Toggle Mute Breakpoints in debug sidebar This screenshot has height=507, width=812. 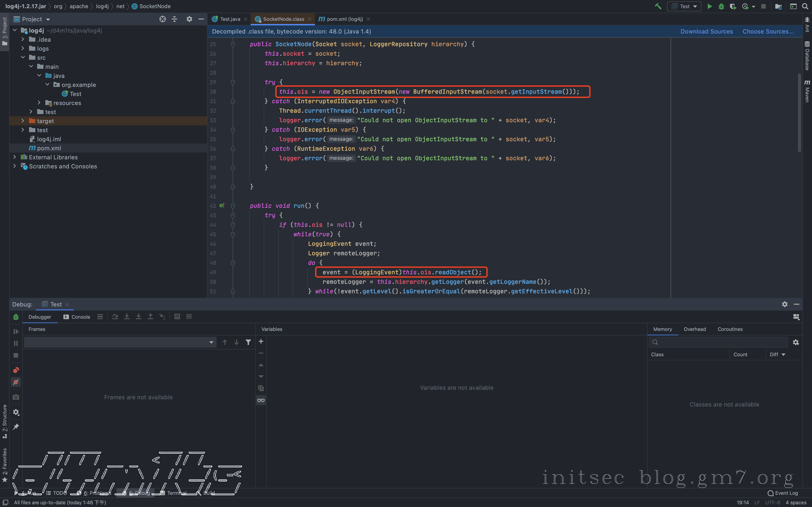click(x=16, y=382)
